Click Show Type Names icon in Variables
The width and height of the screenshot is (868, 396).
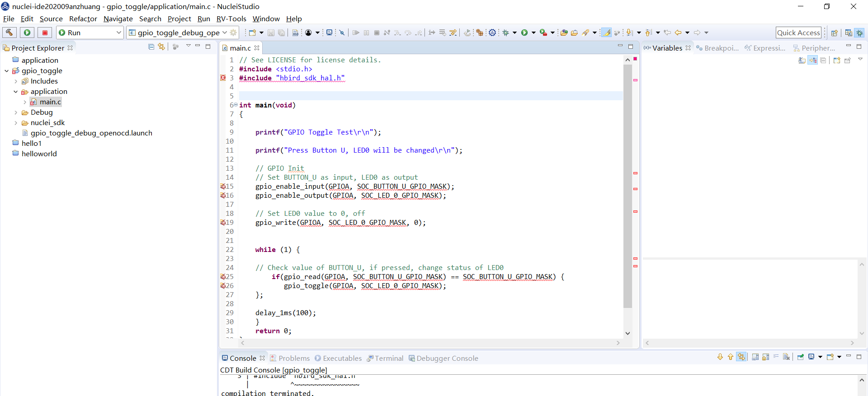pyautogui.click(x=802, y=61)
